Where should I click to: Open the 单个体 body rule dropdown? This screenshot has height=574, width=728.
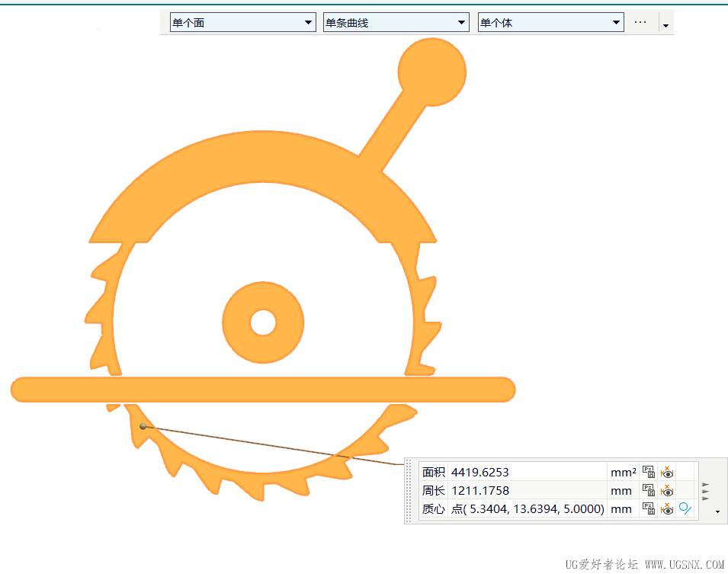[550, 22]
